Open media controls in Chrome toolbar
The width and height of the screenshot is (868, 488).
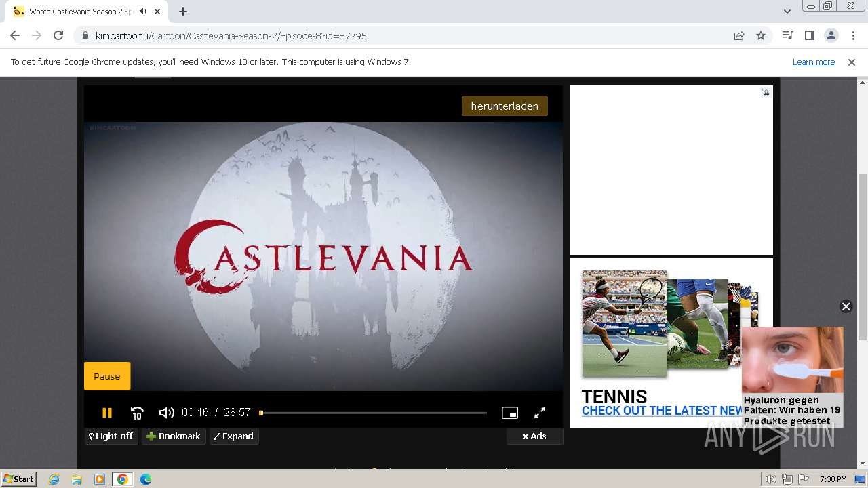click(x=787, y=35)
